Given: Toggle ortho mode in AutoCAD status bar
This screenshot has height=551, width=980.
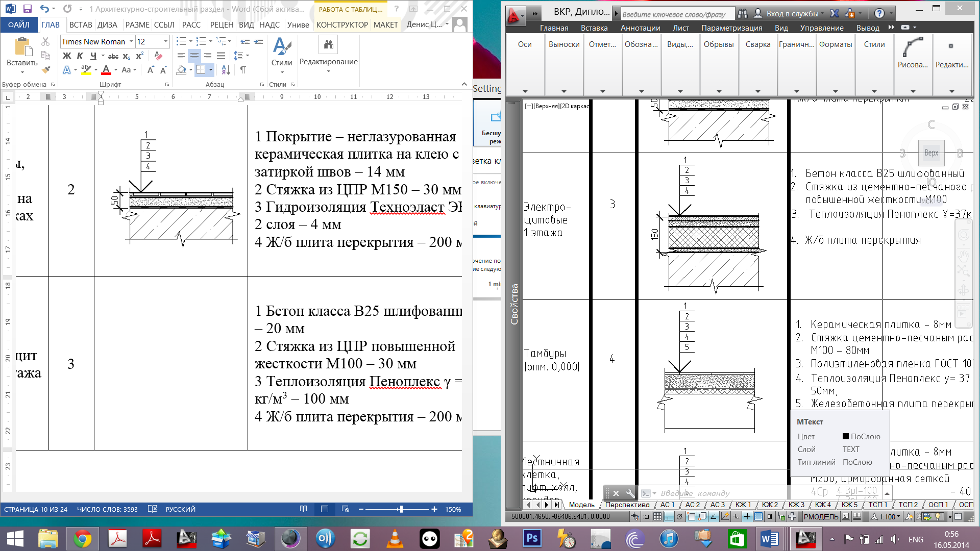Looking at the screenshot, I should (x=669, y=516).
